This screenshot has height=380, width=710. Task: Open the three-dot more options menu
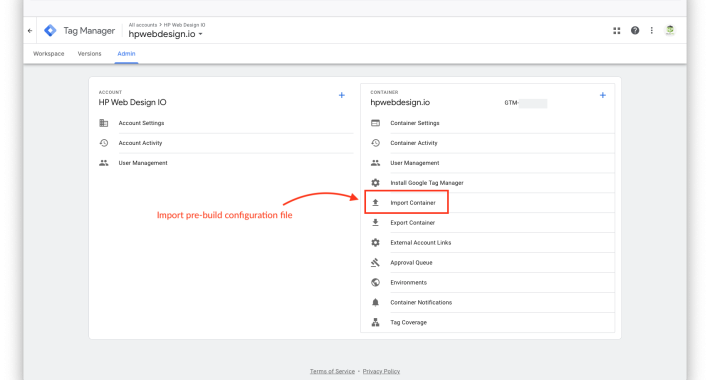tap(652, 30)
